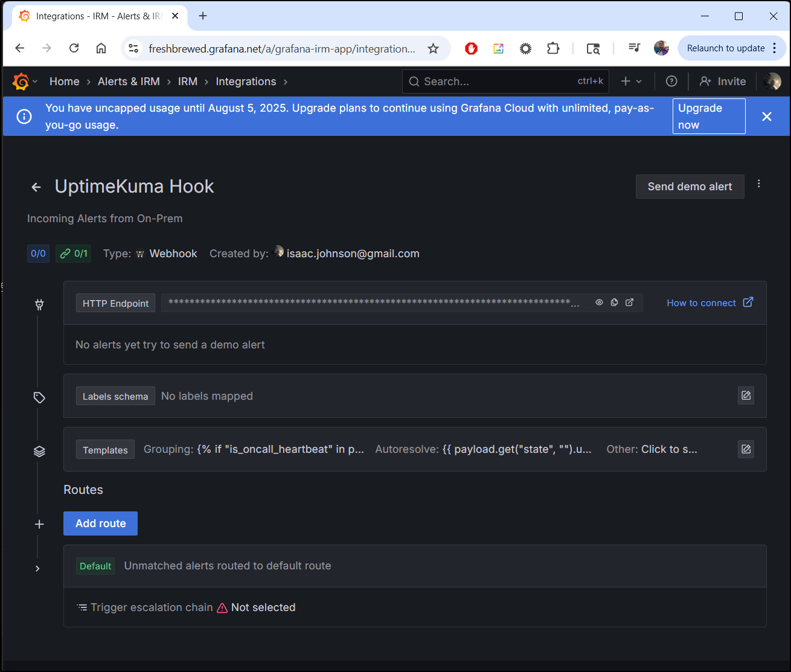Open the Chrome profile avatar
791x672 pixels.
point(661,48)
